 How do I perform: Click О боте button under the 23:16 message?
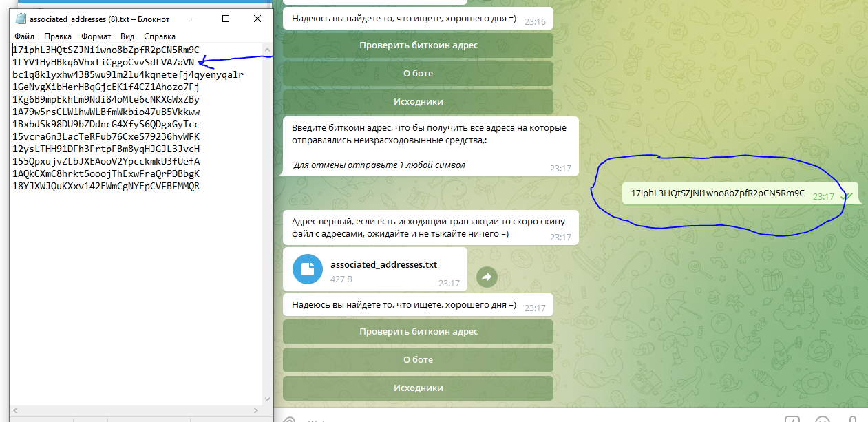419,74
